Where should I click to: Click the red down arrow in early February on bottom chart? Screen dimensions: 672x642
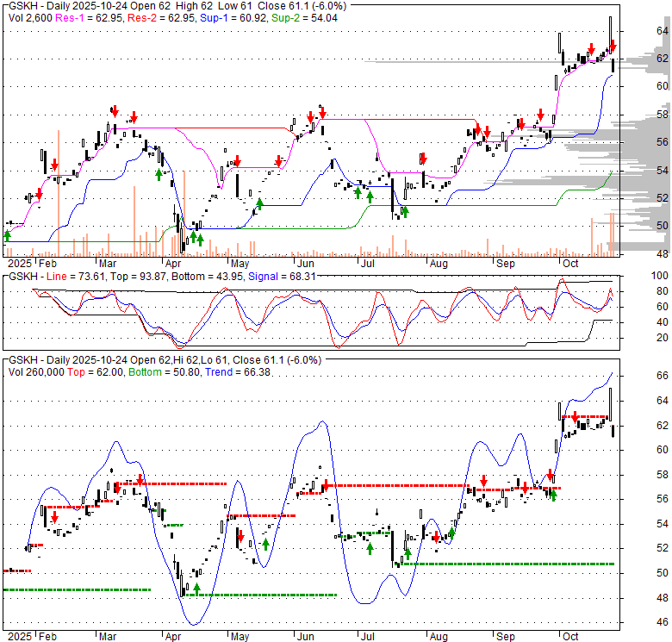pyautogui.click(x=54, y=517)
